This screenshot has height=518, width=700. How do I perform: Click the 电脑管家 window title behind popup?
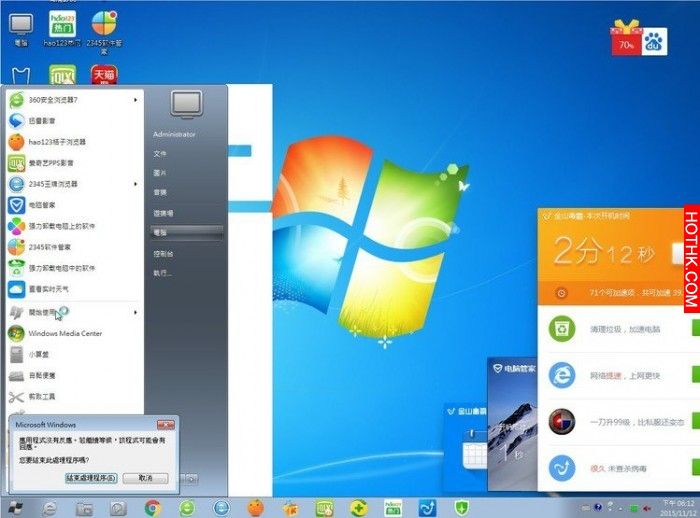tap(514, 369)
